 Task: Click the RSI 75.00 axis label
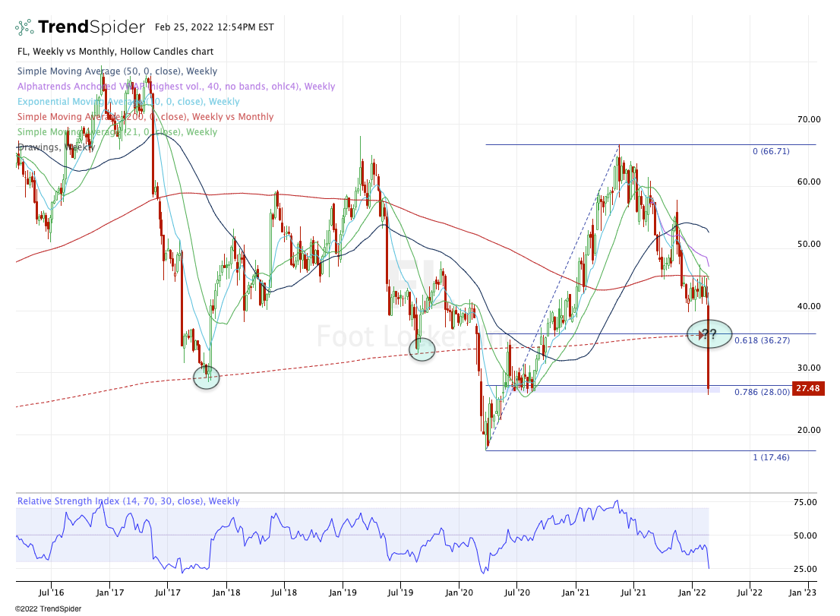pyautogui.click(x=805, y=502)
